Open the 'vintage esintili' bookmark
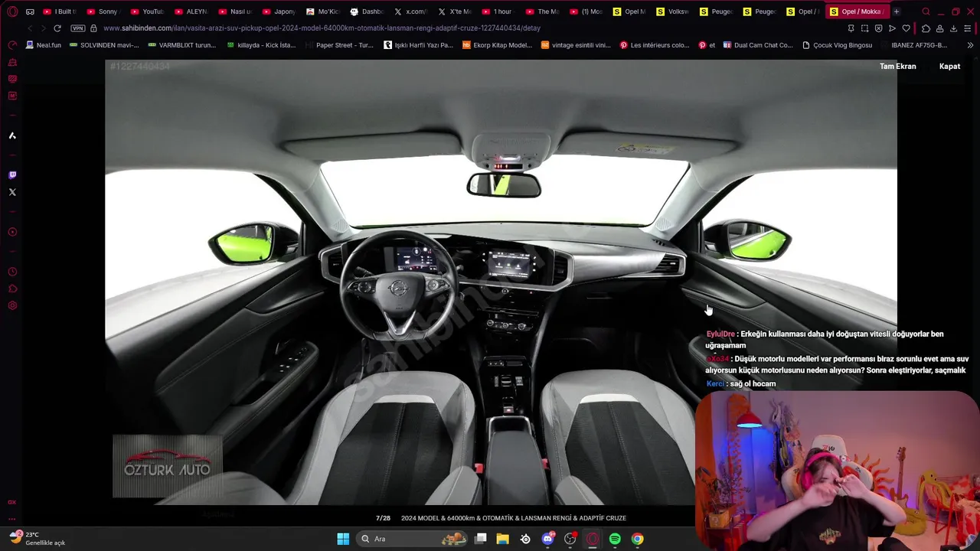 coord(576,45)
